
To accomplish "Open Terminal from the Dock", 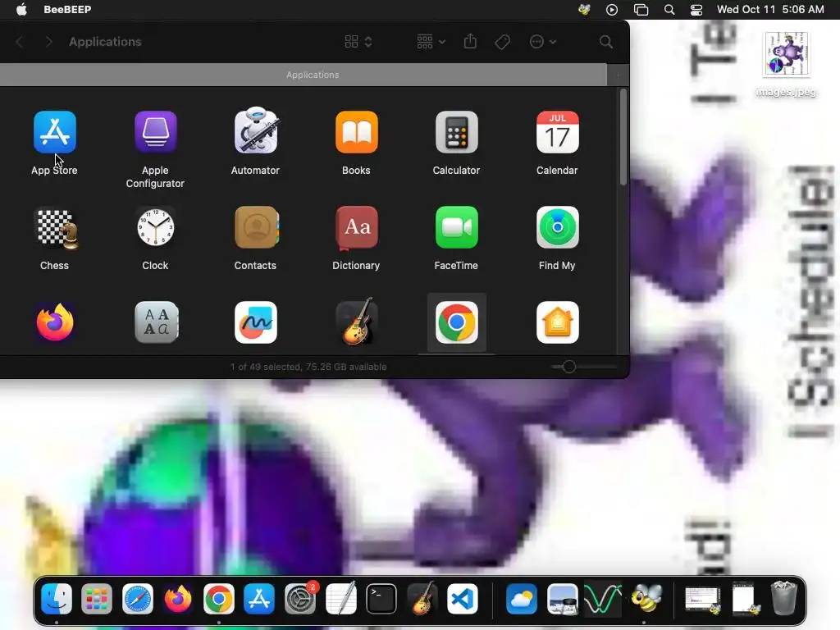I will coord(381,598).
